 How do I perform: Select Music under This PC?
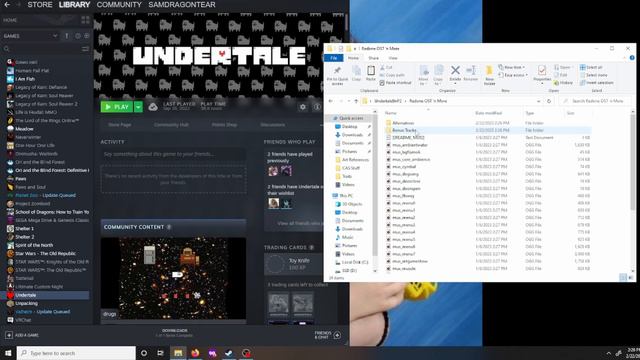(347, 237)
